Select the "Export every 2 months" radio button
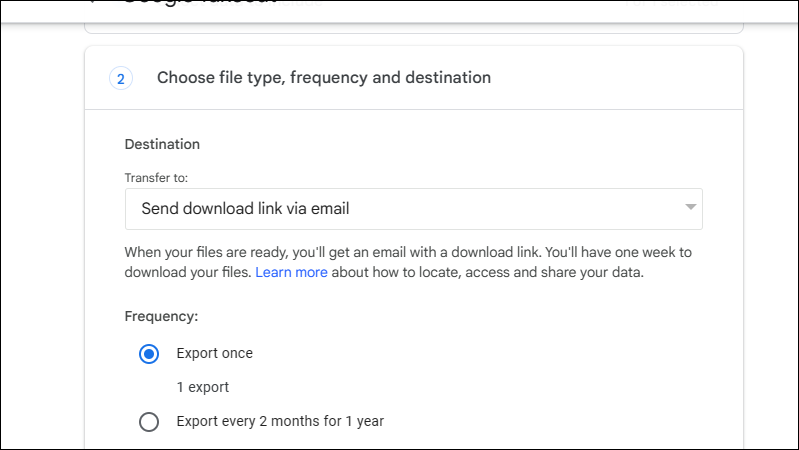 coord(149,422)
